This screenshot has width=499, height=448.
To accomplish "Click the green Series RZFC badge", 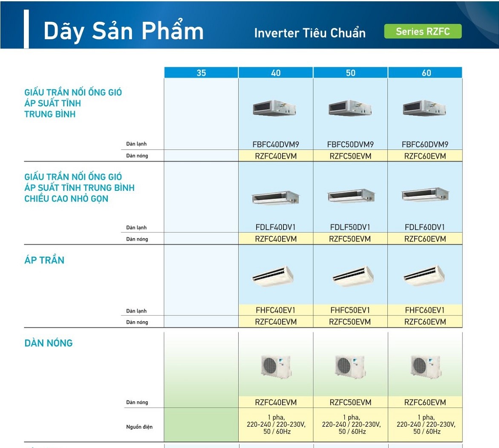I will [423, 31].
